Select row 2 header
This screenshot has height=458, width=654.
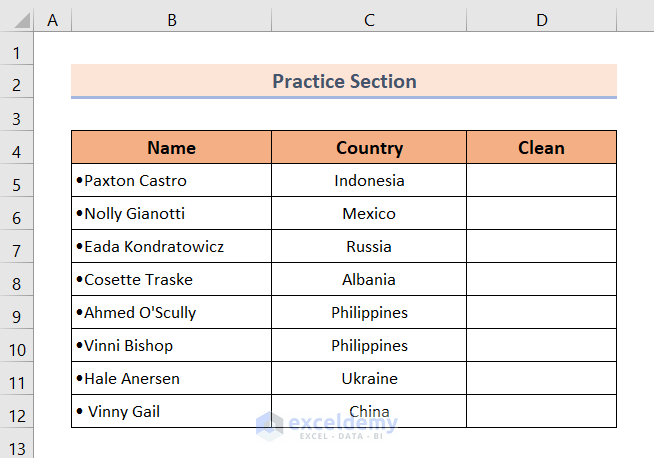pos(17,82)
